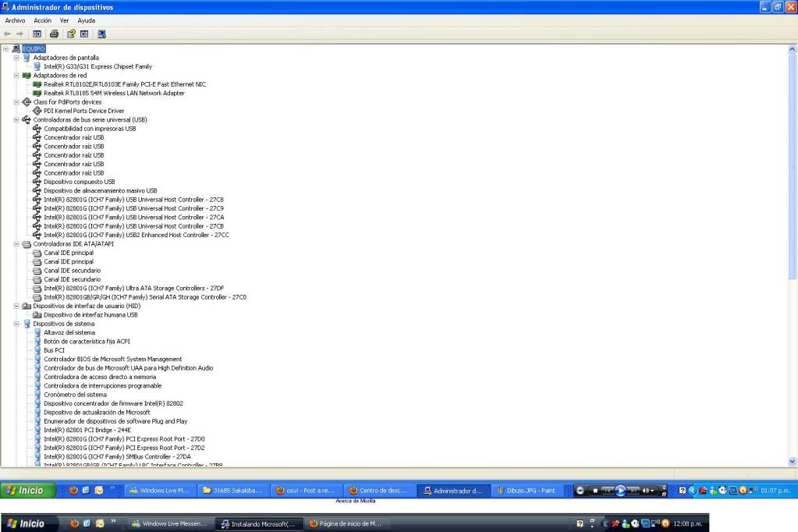Collapse the Dispositivos de sistema node
Image resolution: width=798 pixels, height=532 pixels.
point(16,324)
